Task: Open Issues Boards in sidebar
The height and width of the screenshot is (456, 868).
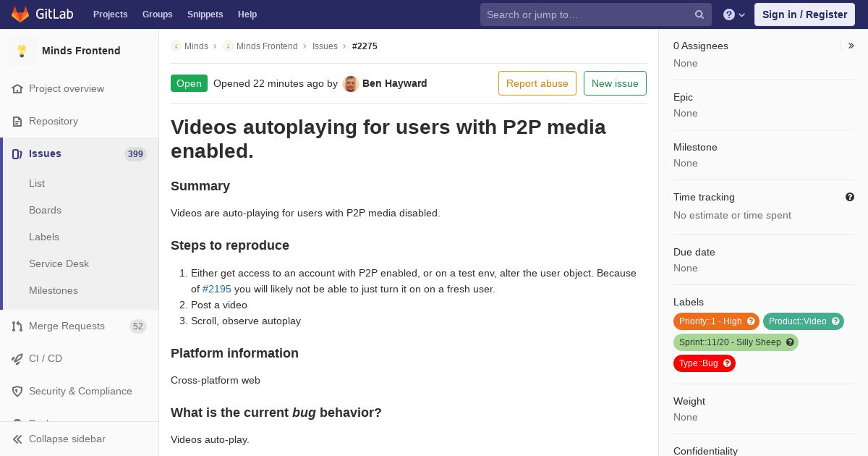Action: (45, 211)
